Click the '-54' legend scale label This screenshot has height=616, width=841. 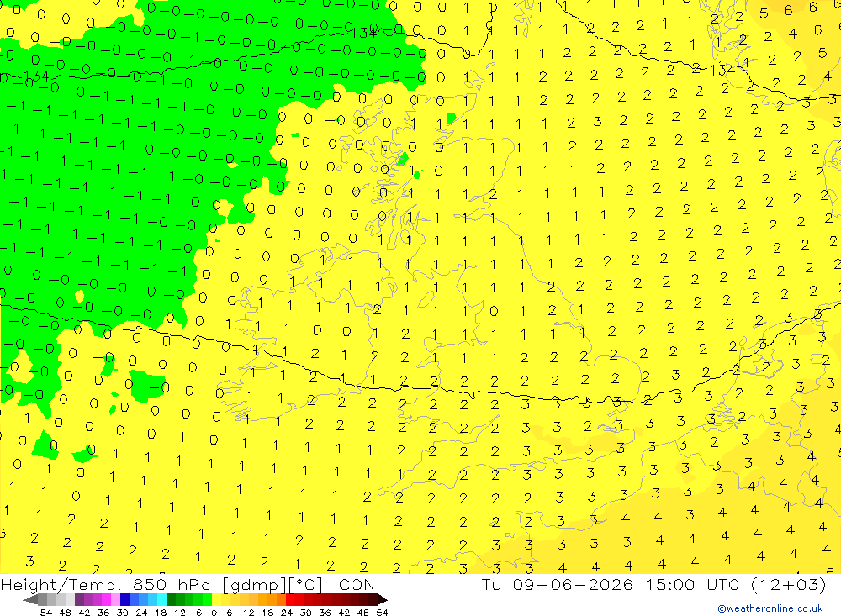[43, 613]
